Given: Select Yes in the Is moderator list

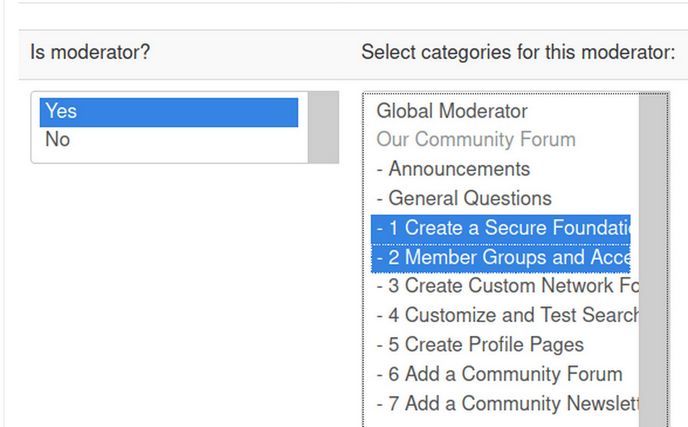Looking at the screenshot, I should pyautogui.click(x=168, y=112).
